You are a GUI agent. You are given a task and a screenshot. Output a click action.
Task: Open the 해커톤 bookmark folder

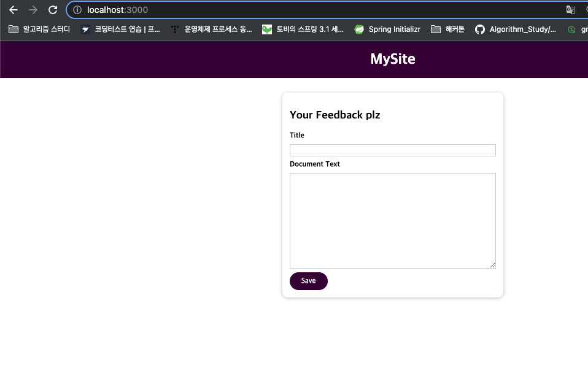pos(447,29)
